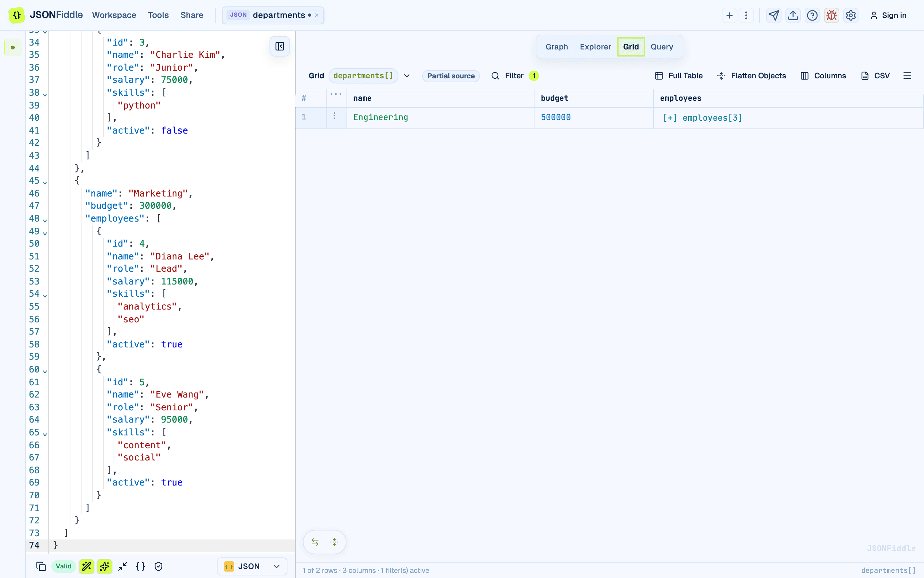Click the collapse sparkle icon at grid bottom
This screenshot has height=578, width=924.
[335, 542]
